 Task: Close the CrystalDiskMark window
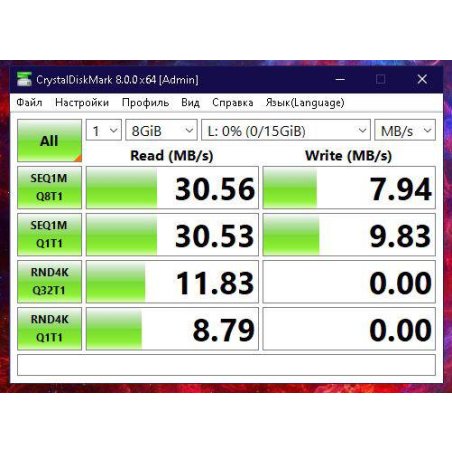422,79
